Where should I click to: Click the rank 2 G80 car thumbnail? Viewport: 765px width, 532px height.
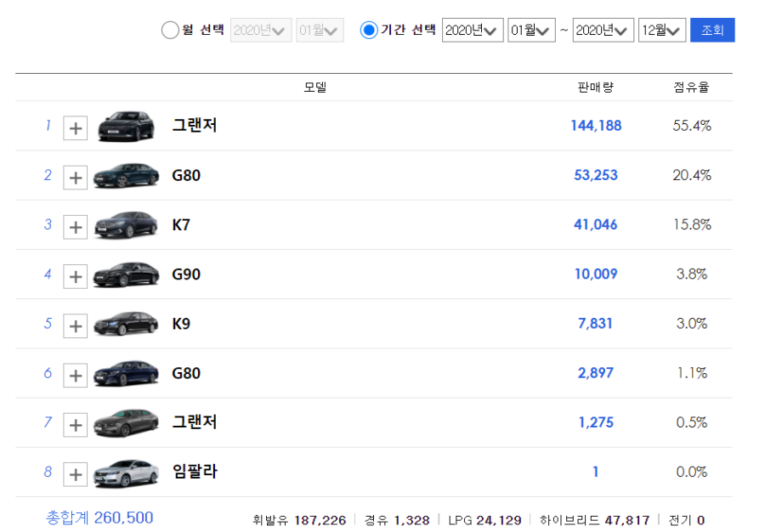pos(126,176)
